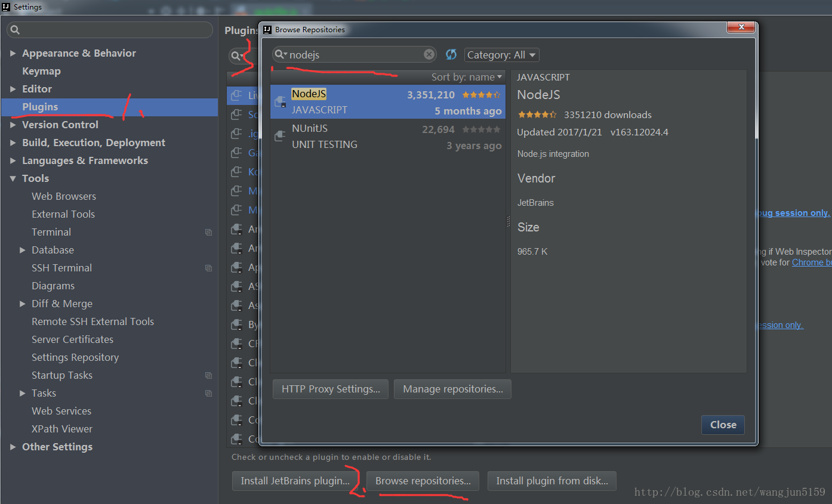This screenshot has height=504, width=832.
Task: Clear the nodejs search text
Action: (429, 54)
